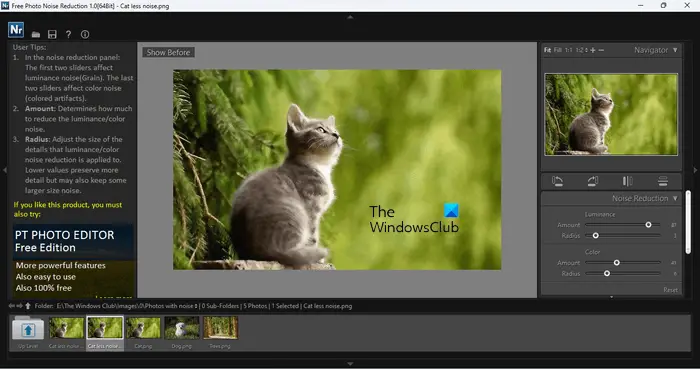Set zoom to Fit in Navigator

pos(547,50)
